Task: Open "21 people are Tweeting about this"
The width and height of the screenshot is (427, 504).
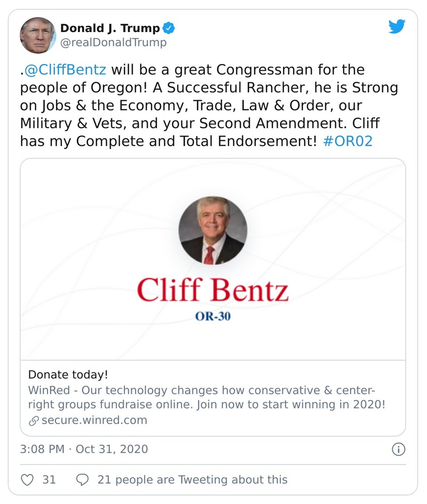Action: point(192,479)
